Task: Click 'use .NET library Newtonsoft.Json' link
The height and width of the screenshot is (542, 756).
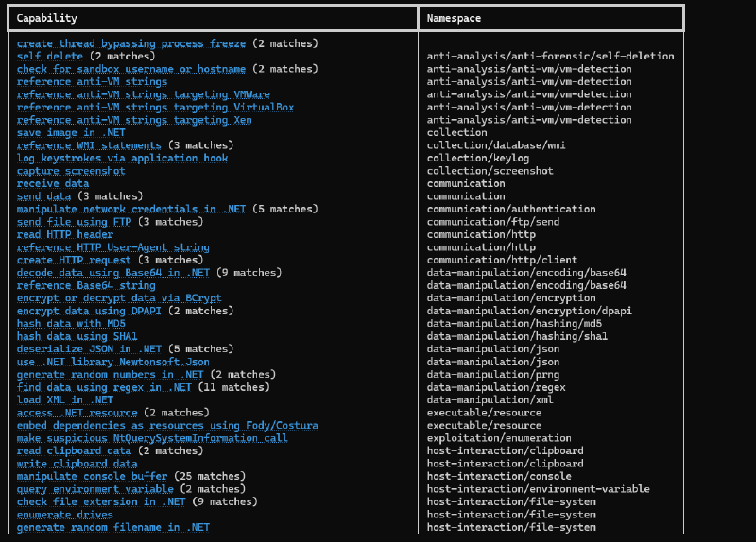Action: [x=112, y=363]
